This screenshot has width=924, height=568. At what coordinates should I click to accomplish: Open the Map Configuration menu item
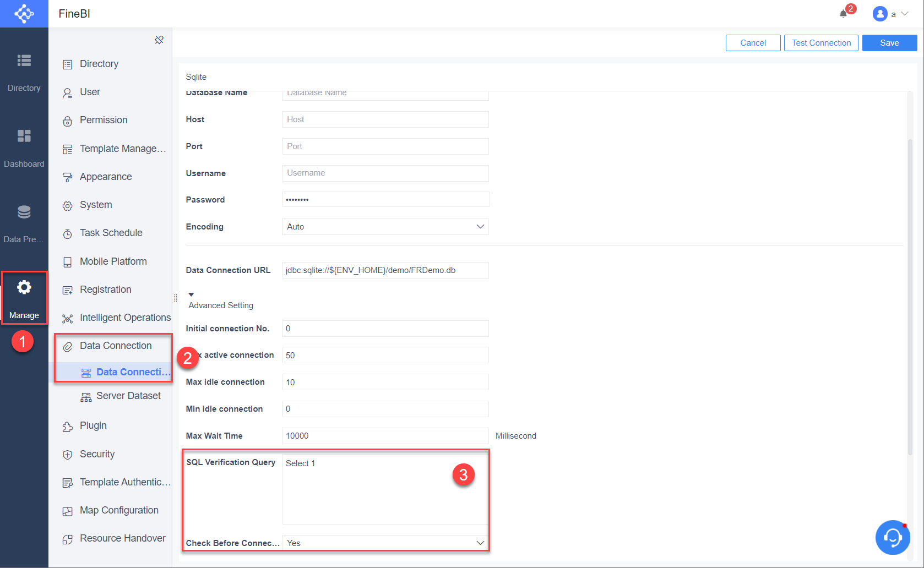point(110,510)
